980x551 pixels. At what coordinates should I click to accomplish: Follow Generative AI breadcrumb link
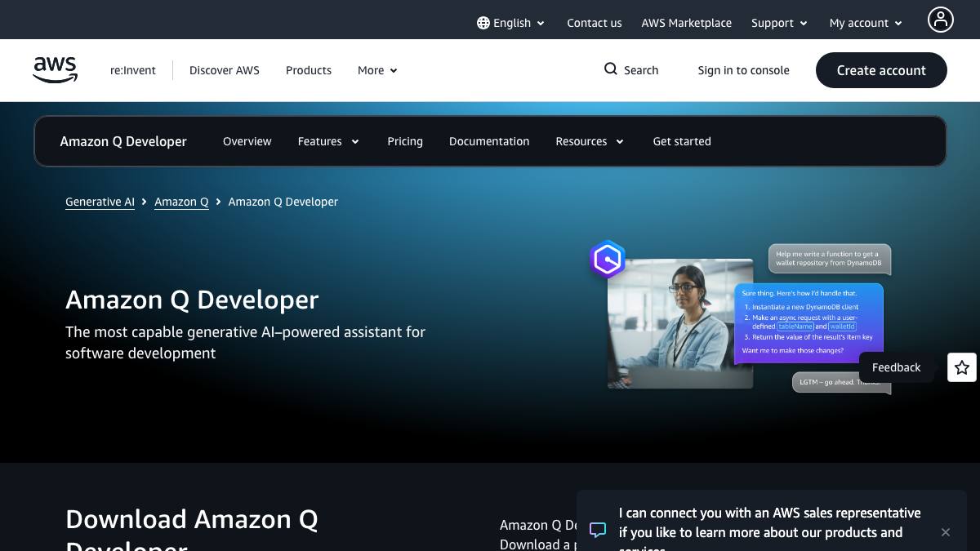click(x=100, y=202)
